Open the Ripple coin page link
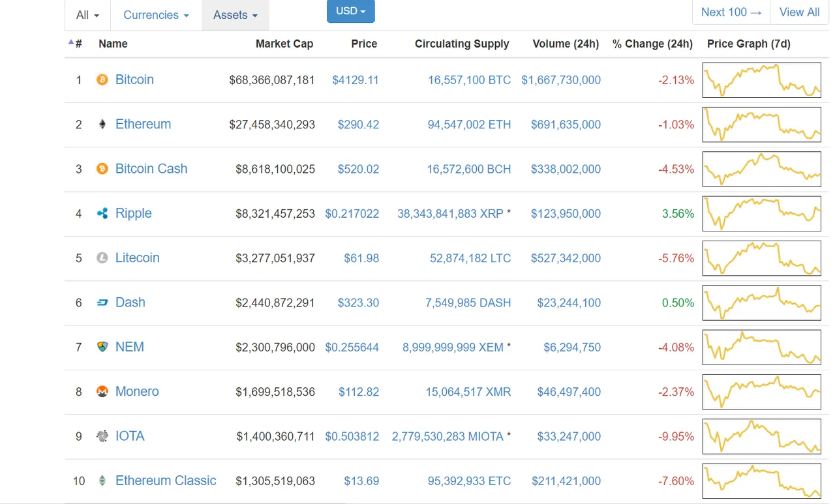 pos(133,213)
